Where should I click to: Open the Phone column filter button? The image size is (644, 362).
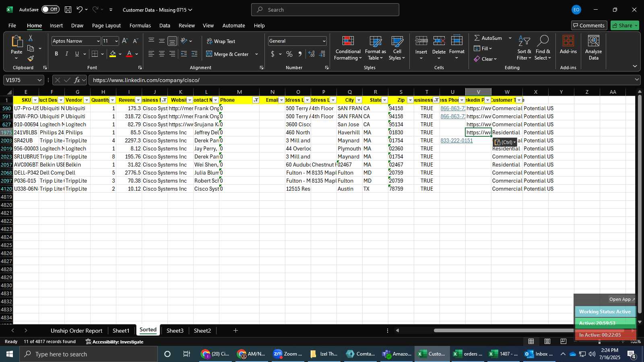coord(256,100)
